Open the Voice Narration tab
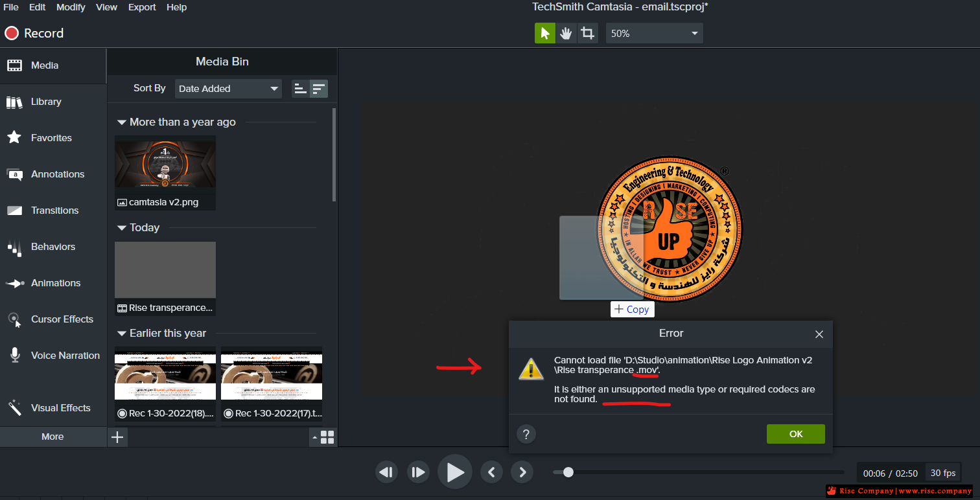The width and height of the screenshot is (980, 500). tap(53, 356)
